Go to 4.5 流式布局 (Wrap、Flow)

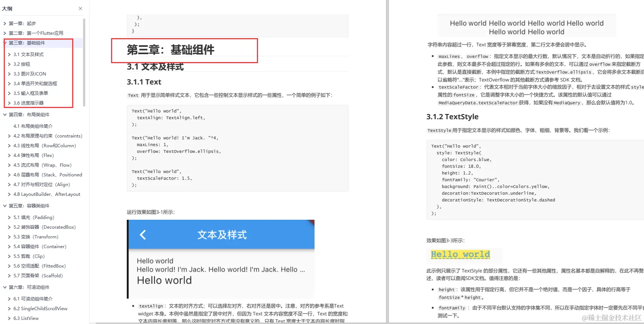point(42,165)
